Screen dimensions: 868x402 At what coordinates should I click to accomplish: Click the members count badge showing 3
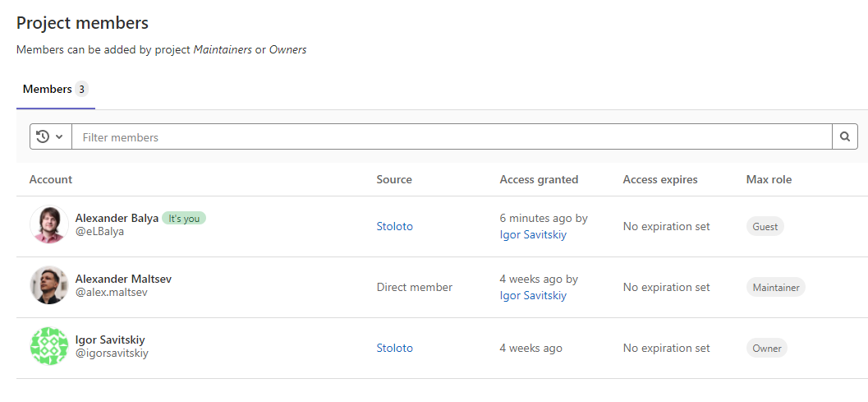[x=81, y=89]
